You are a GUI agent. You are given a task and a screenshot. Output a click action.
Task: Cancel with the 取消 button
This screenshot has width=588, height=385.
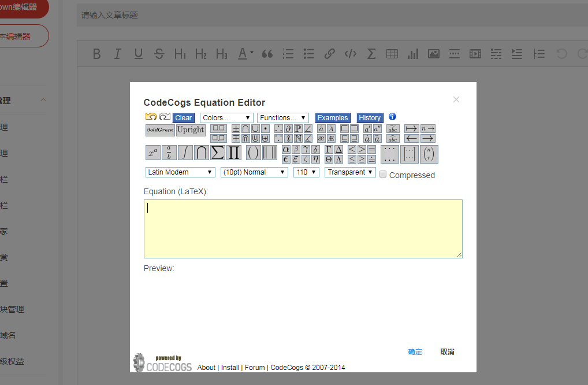point(447,351)
